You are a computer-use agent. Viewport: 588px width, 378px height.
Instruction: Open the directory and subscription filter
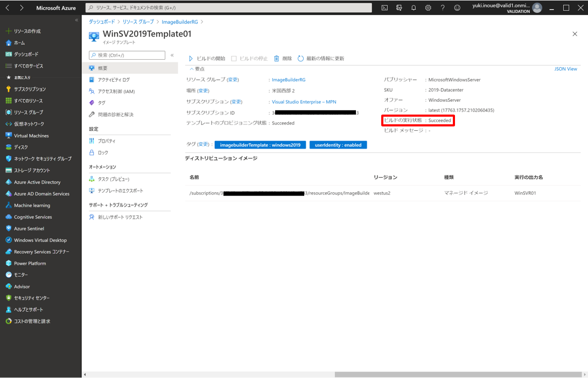[x=399, y=8]
